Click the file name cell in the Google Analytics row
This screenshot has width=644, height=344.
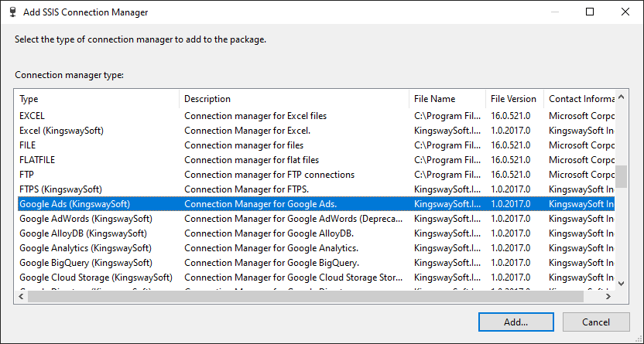pyautogui.click(x=447, y=248)
